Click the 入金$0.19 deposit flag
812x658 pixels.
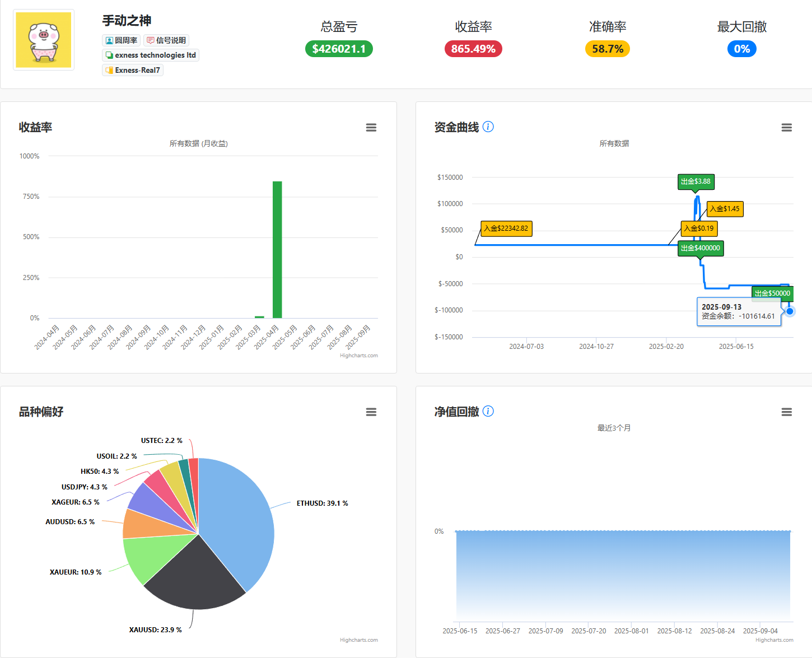coord(699,228)
